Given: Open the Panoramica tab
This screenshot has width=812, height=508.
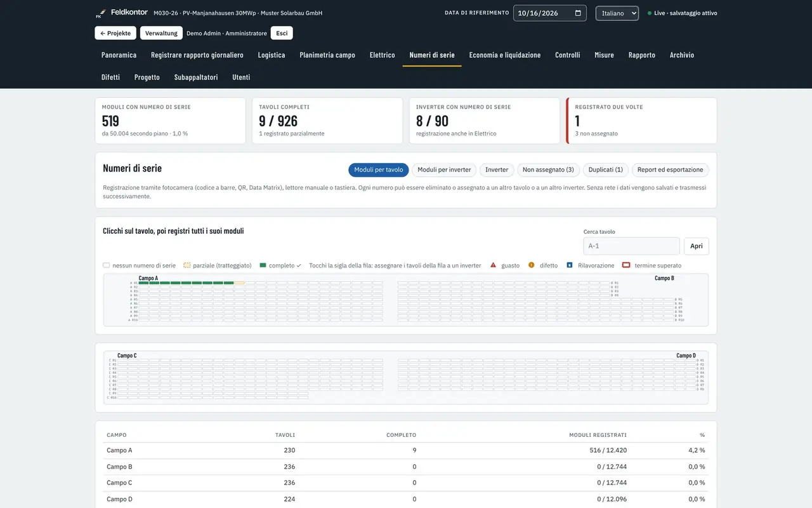Looking at the screenshot, I should click(119, 55).
